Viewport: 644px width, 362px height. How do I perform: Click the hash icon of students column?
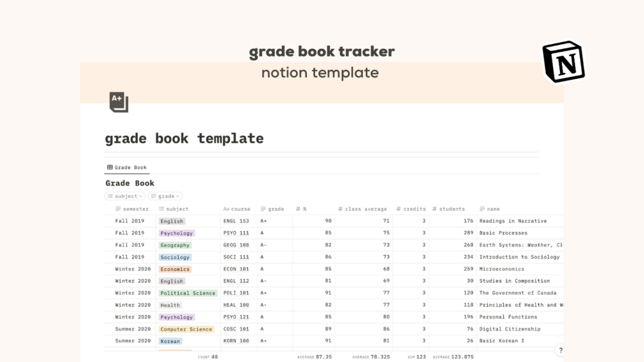tap(434, 209)
